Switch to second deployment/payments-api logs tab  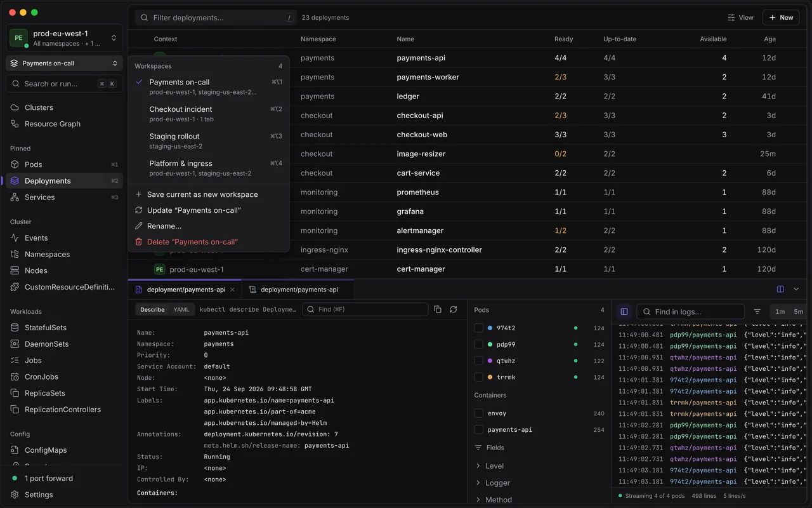coord(298,290)
